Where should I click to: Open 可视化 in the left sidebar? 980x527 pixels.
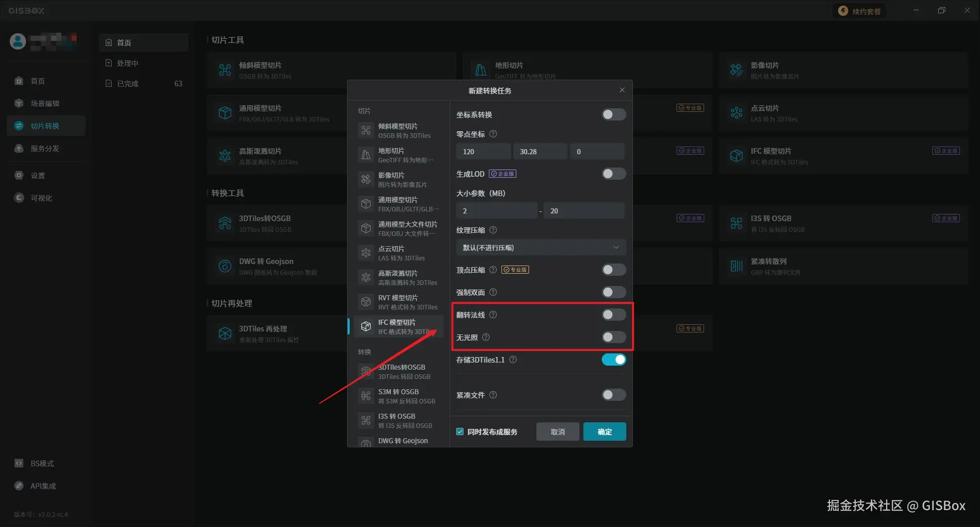(x=46, y=198)
